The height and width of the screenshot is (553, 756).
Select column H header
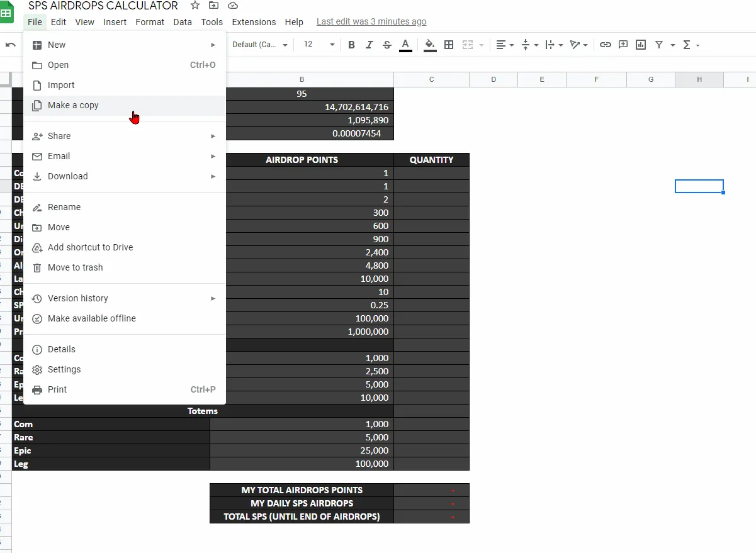pos(699,79)
